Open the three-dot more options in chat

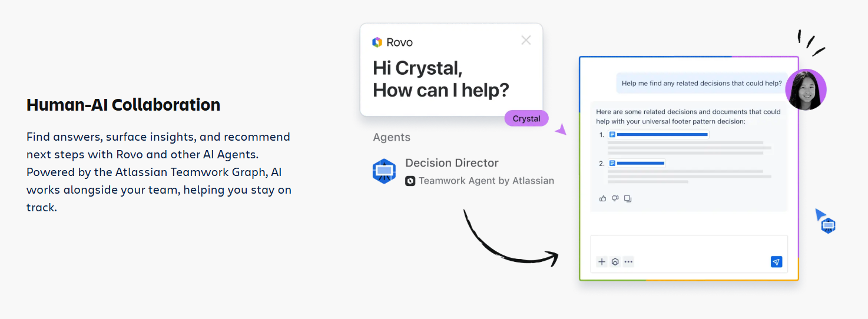coord(628,262)
